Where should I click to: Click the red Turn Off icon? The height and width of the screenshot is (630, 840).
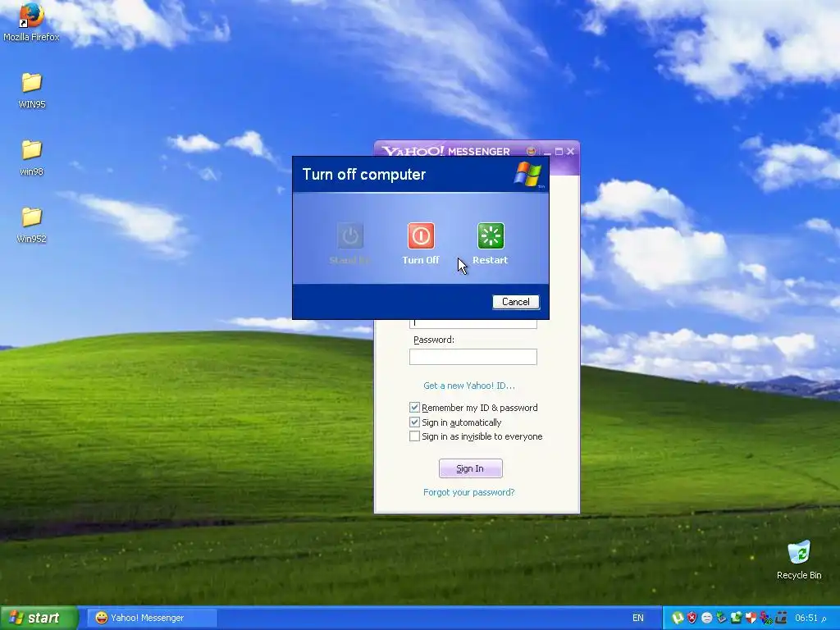coord(421,235)
